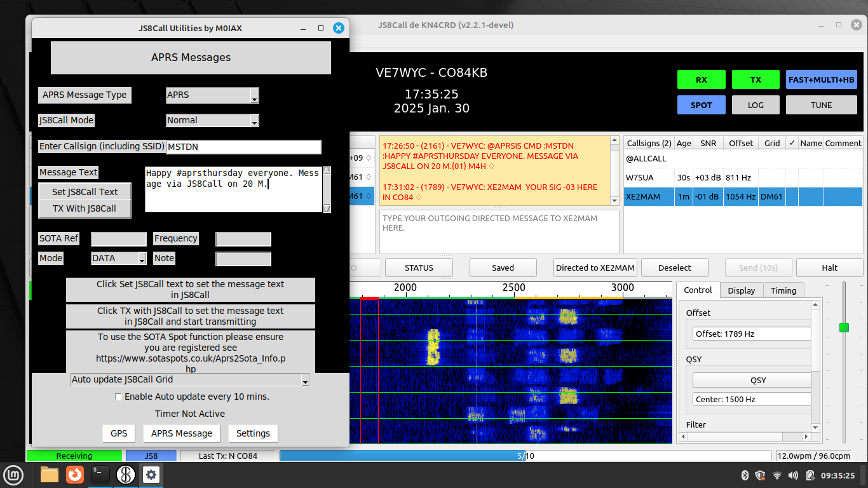Click the received messages scrollbar down arrow
868x488 pixels.
coord(614,201)
